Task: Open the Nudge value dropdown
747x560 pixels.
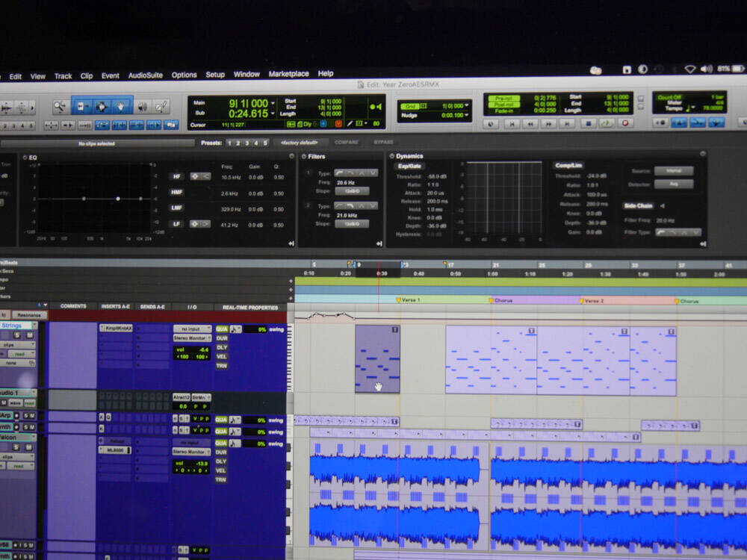Action: 466,115
